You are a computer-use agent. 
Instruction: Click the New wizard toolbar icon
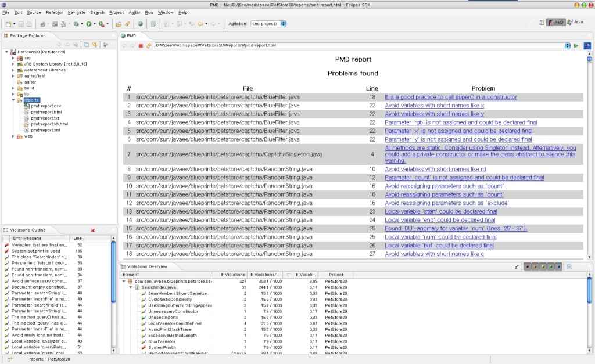point(8,24)
